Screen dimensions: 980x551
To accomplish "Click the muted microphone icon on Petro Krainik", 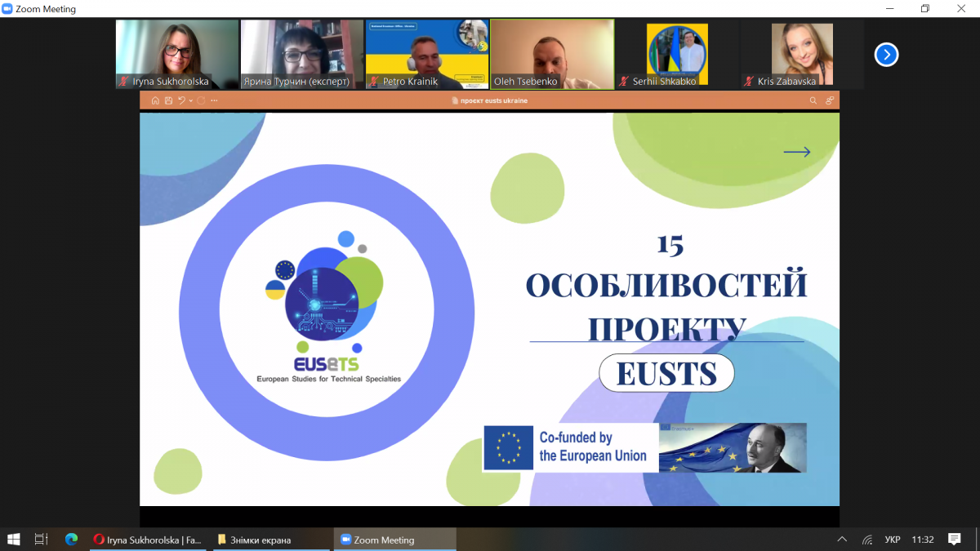I will tap(374, 82).
